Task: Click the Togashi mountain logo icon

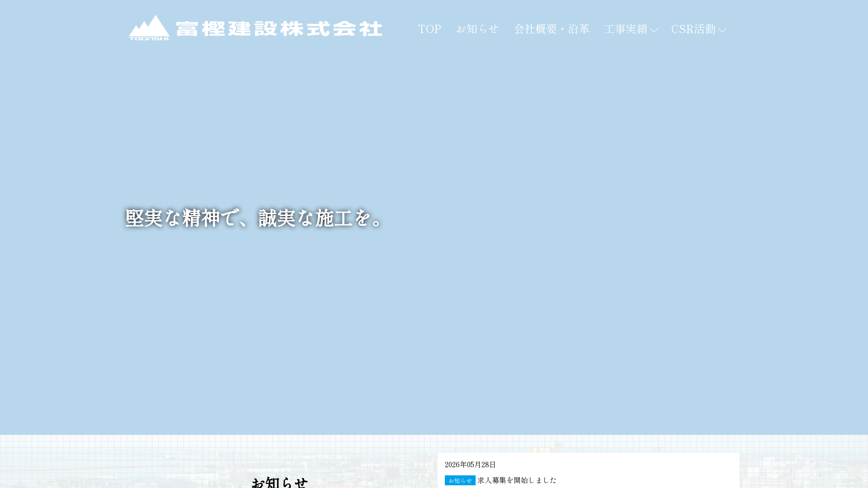Action: click(x=149, y=28)
